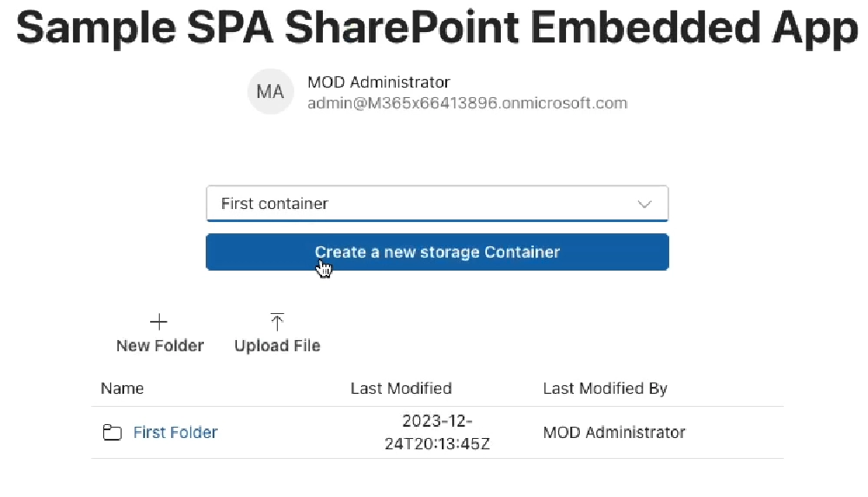Viewport: 868px width, 497px height.
Task: Sort by the Last Modified column header
Action: 401,389
